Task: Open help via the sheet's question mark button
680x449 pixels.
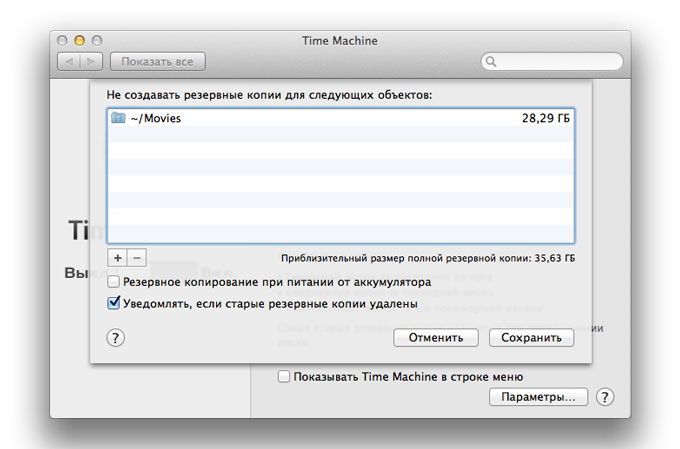Action: point(115,338)
